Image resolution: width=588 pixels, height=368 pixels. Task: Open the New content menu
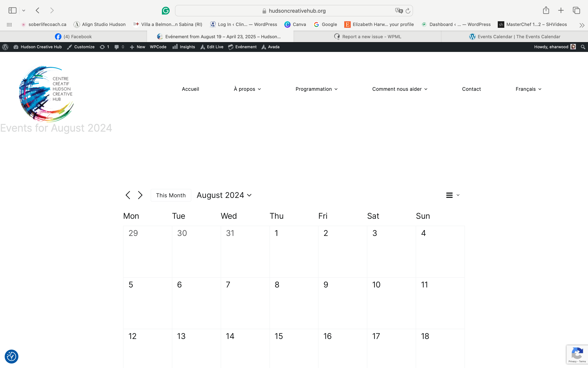138,47
